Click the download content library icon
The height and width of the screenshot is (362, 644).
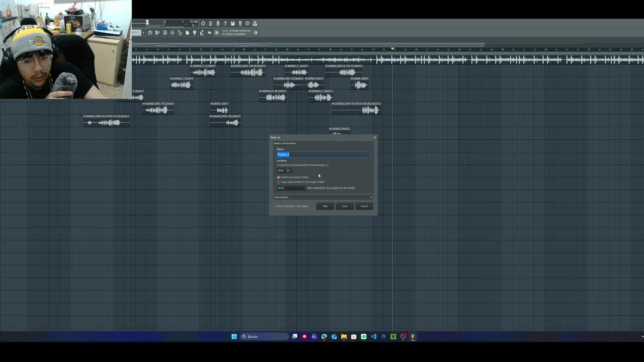pos(255,23)
